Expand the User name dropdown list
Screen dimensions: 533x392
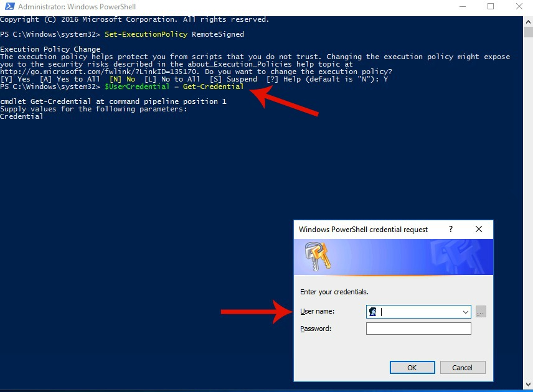(465, 312)
